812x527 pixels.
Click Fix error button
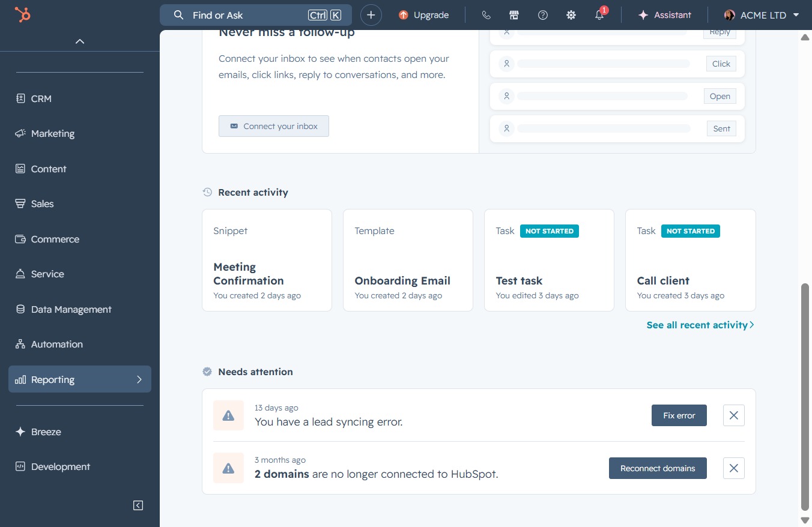[679, 415]
